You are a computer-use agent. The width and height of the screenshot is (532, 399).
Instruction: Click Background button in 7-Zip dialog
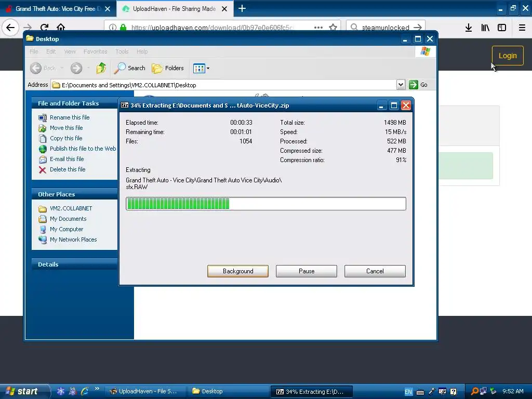point(238,271)
